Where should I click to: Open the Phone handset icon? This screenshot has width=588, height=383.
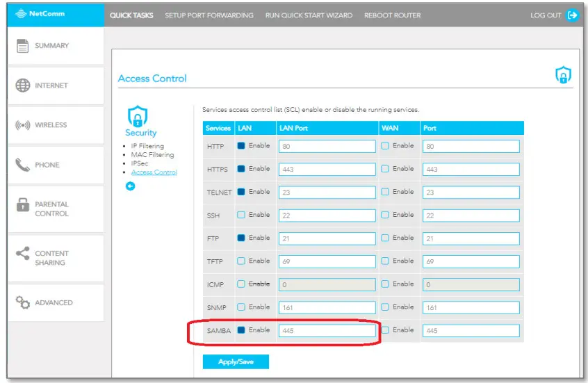[22, 165]
